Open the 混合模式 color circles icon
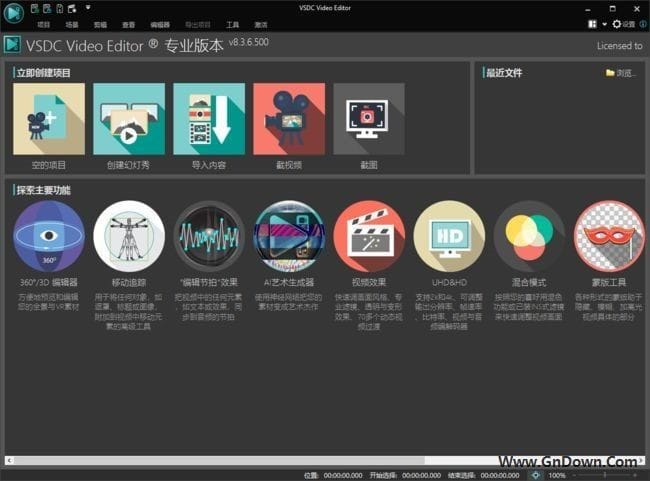 529,236
